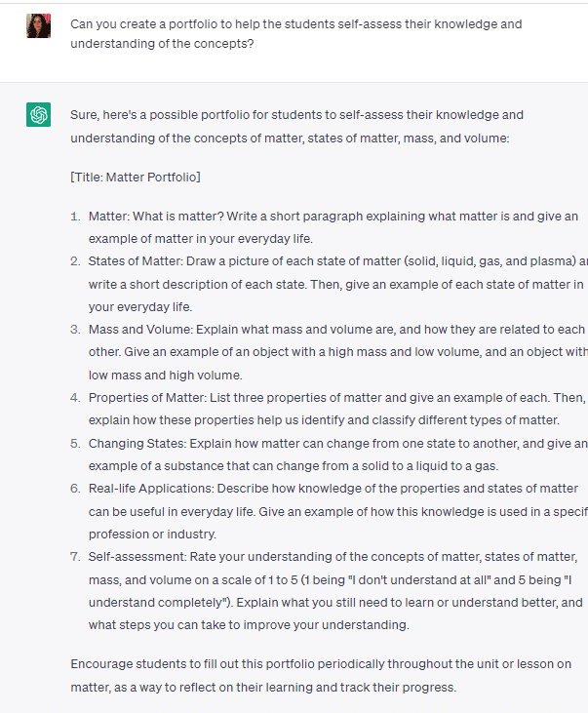Click the text 'profession or industry.'
The height and width of the screenshot is (713, 588).
point(152,534)
